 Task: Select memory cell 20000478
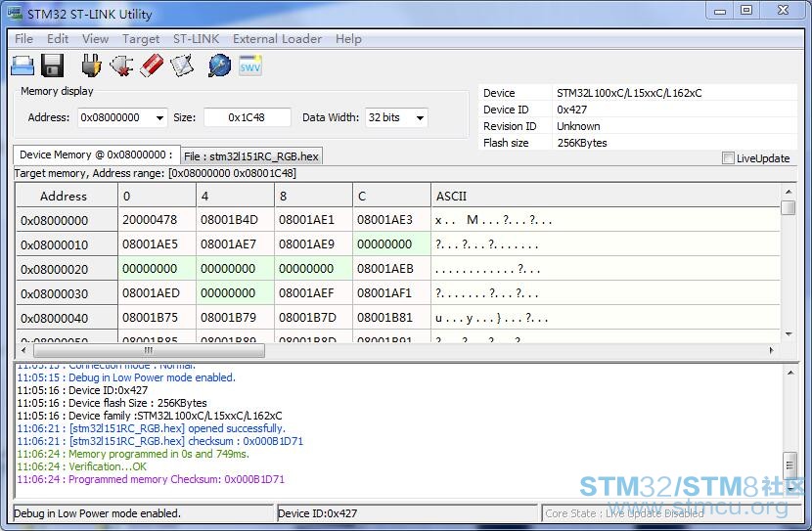157,220
